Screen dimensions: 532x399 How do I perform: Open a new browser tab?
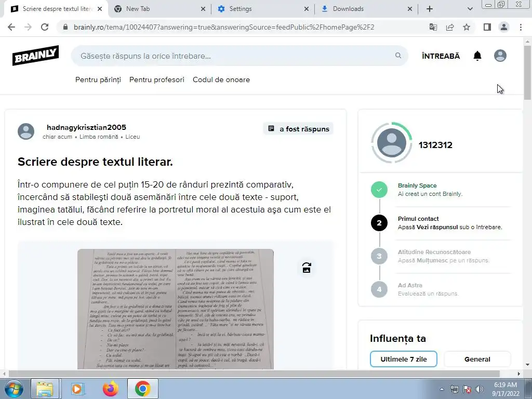[430, 9]
